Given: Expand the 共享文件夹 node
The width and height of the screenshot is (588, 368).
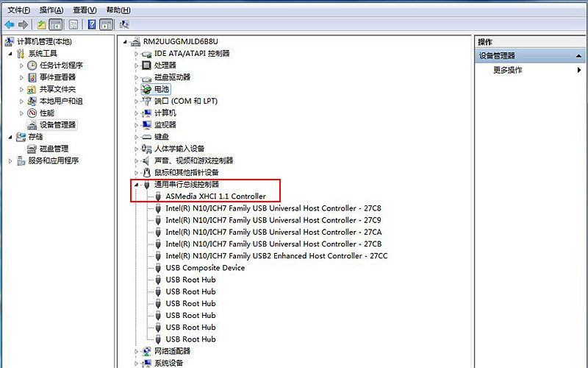Looking at the screenshot, I should [x=22, y=90].
